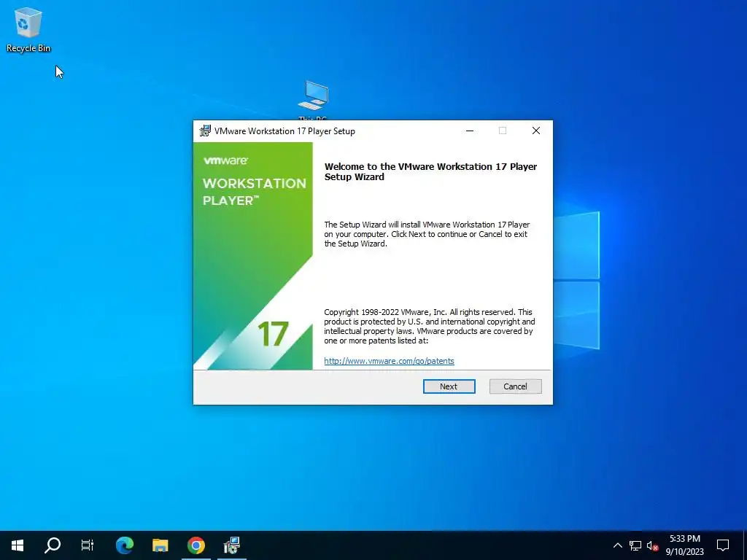Show hidden system tray icons
Image resolution: width=747 pixels, height=560 pixels.
tap(617, 545)
